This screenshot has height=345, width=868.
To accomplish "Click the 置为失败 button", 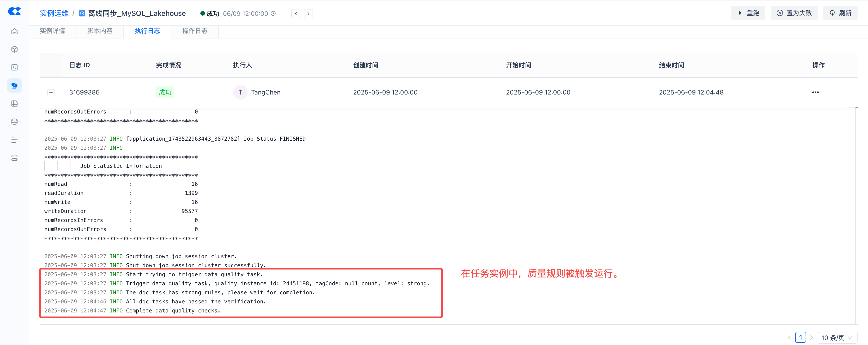I will pos(794,13).
